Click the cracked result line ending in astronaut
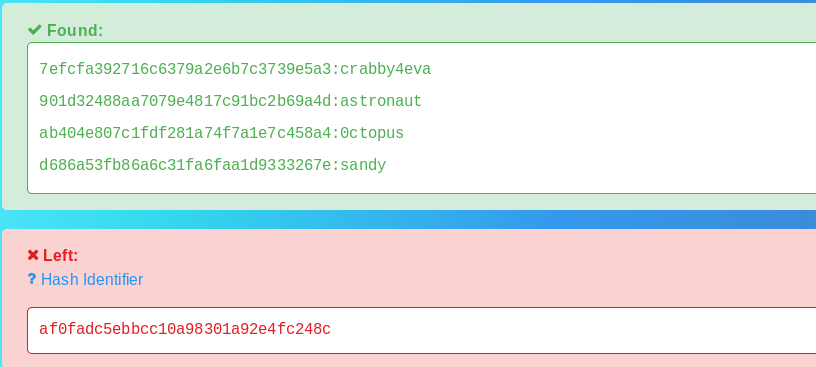The height and width of the screenshot is (367, 816). tap(231, 101)
